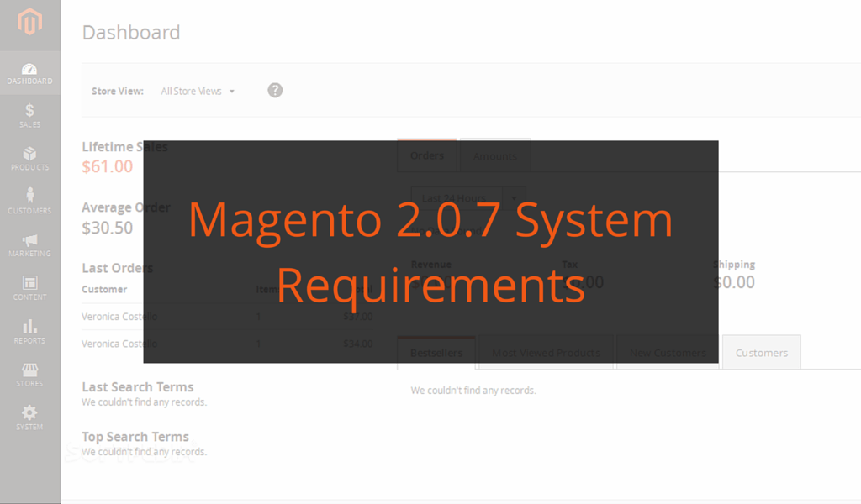Open the Dashboard section in the sidebar

tap(29, 73)
